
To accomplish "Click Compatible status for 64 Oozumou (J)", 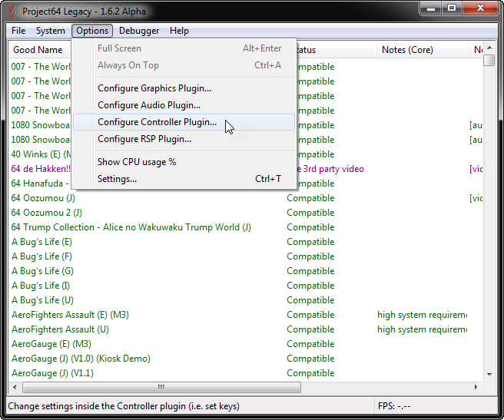I will [x=310, y=198].
